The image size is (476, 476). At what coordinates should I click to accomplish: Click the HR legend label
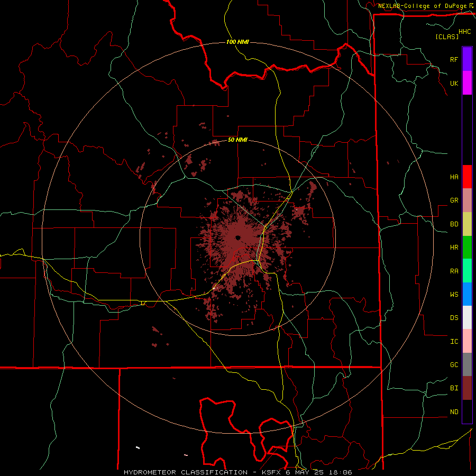coord(454,248)
